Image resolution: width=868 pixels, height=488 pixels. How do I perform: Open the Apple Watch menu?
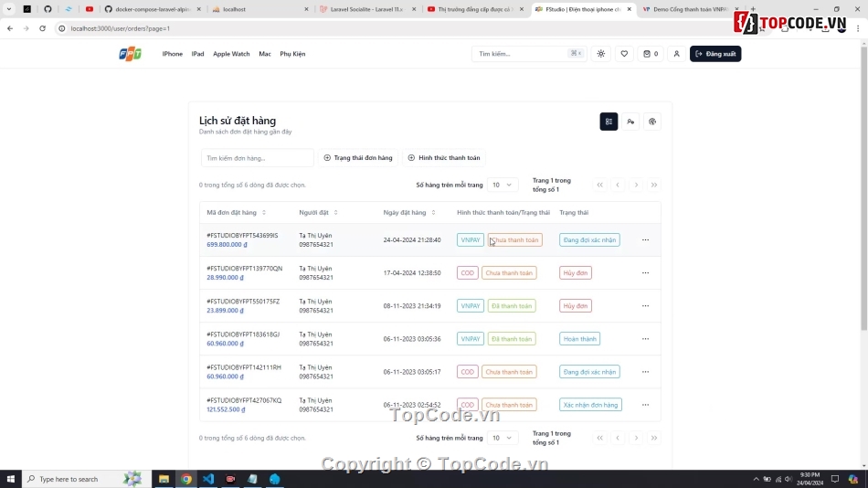[x=231, y=54]
